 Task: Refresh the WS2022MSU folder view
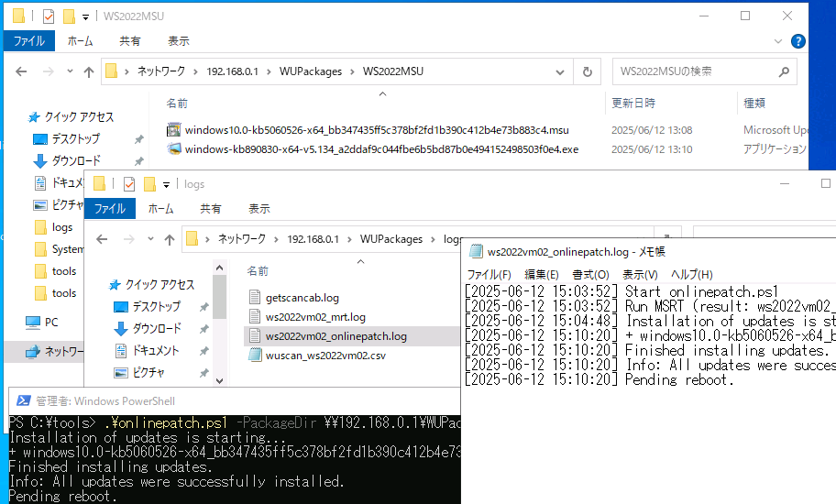pos(587,71)
